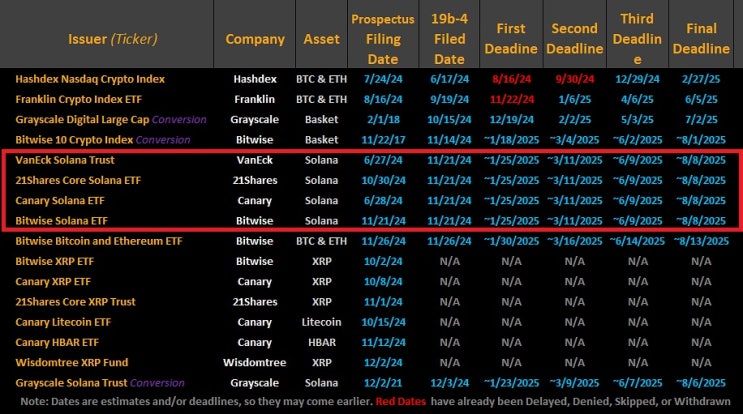Select Grayscale Solana Trust Conversion
Image resolution: width=743 pixels, height=414 pixels.
[100, 383]
